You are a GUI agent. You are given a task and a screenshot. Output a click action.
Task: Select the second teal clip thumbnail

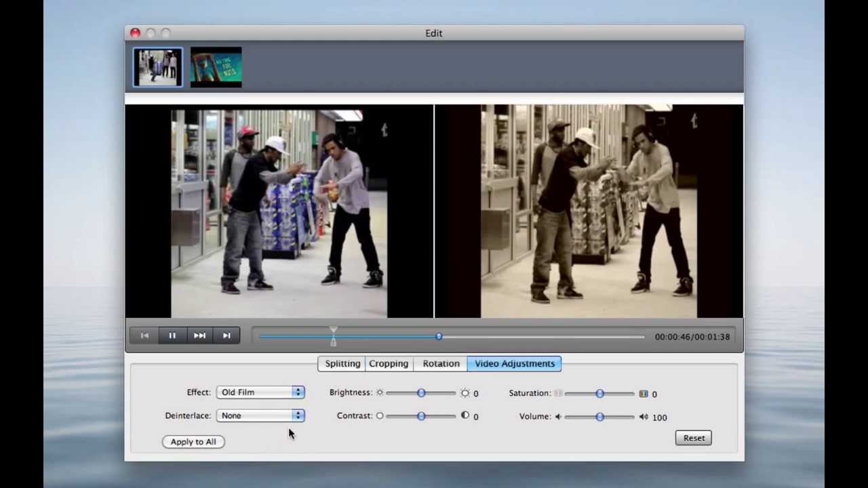point(216,67)
